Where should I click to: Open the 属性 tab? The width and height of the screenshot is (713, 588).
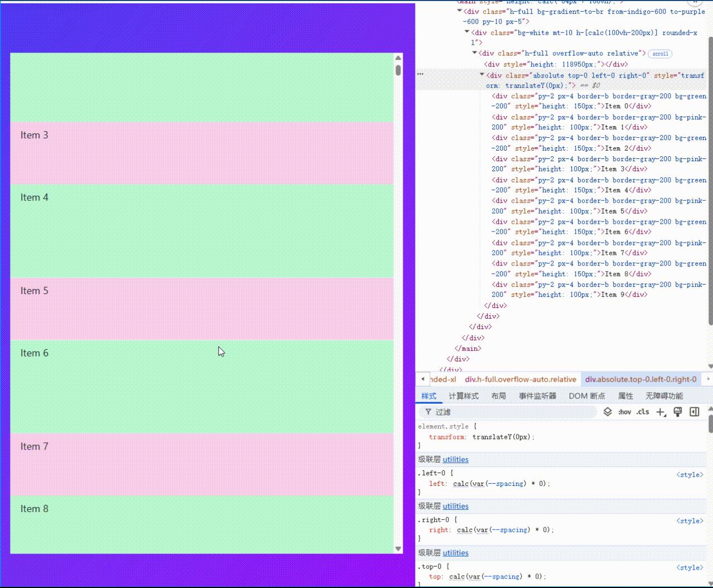pos(625,396)
